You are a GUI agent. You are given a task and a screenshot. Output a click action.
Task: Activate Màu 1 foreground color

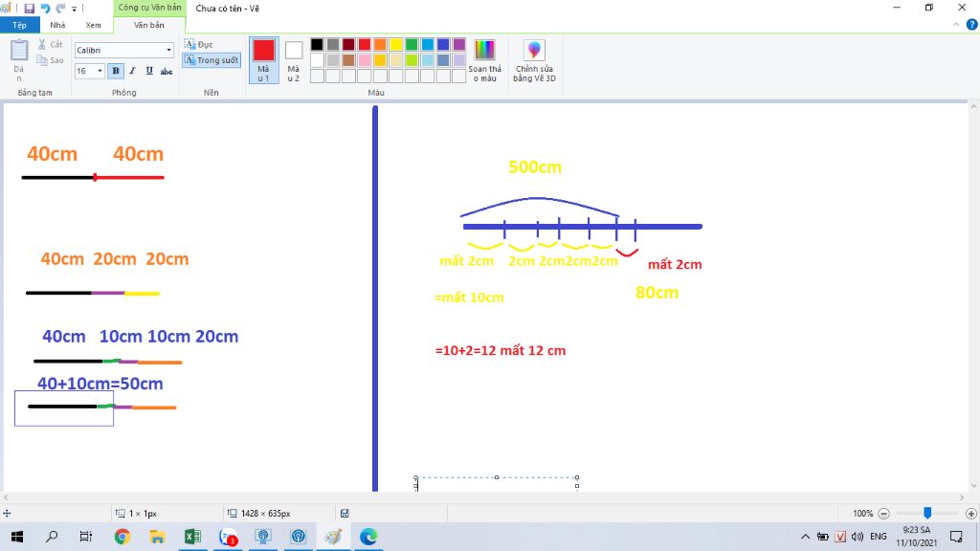pos(264,60)
